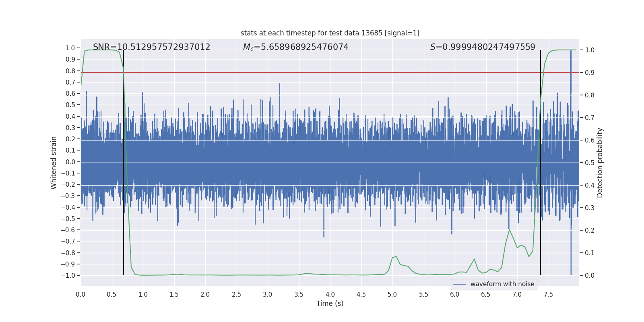The image size is (644, 322).
Task: Click the 'Time (s)' x-axis label
Action: click(x=330, y=303)
